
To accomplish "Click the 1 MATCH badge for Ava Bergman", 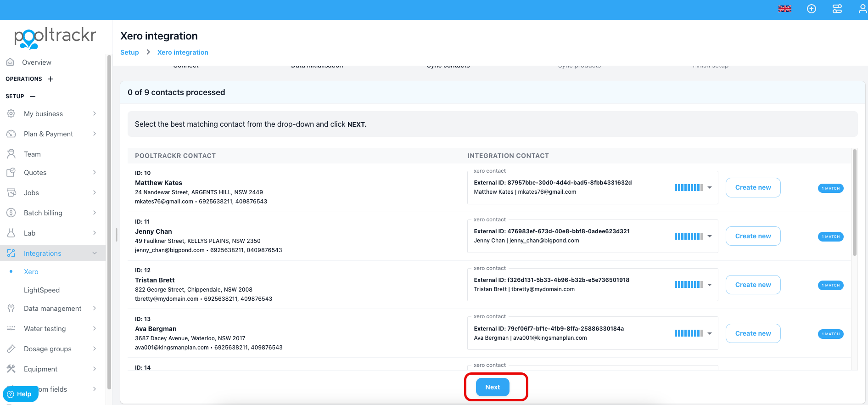I will (x=831, y=334).
